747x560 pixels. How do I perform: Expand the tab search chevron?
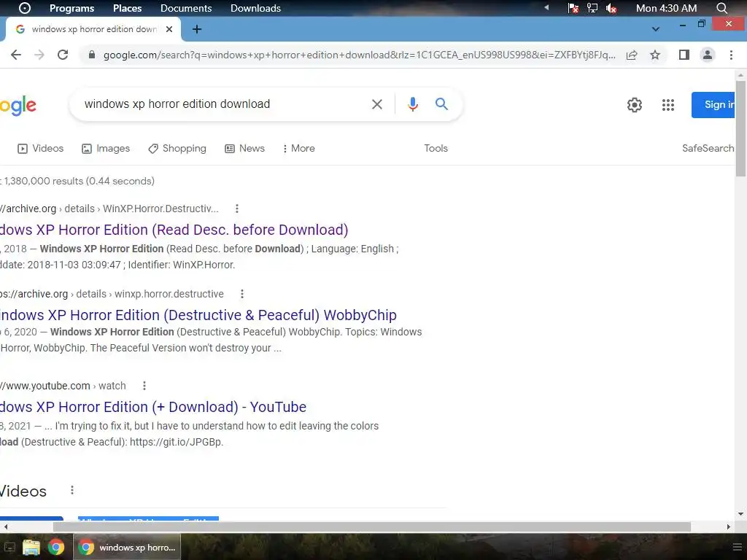pos(656,29)
